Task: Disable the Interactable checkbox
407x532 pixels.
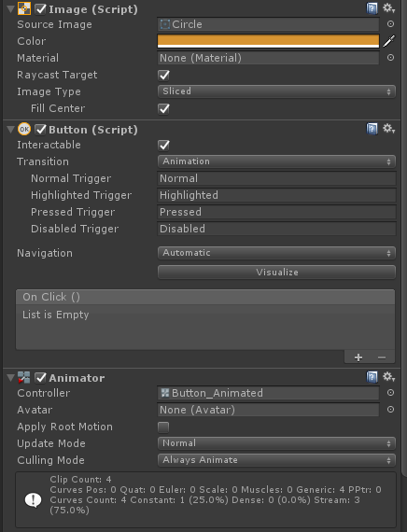Action: (163, 146)
